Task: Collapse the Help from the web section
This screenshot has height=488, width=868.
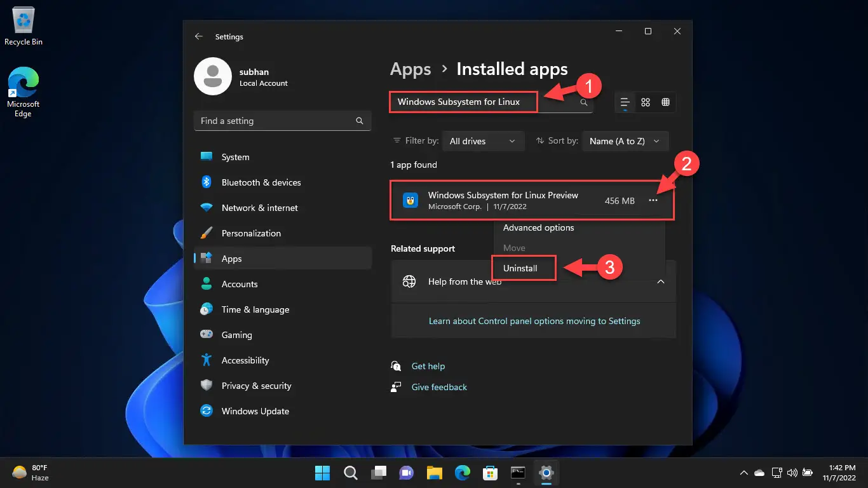Action: [x=661, y=281]
